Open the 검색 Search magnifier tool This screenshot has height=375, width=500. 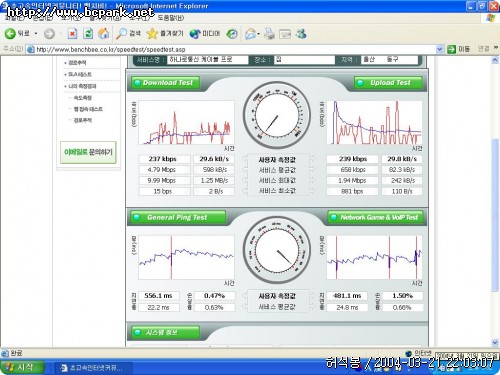point(128,34)
